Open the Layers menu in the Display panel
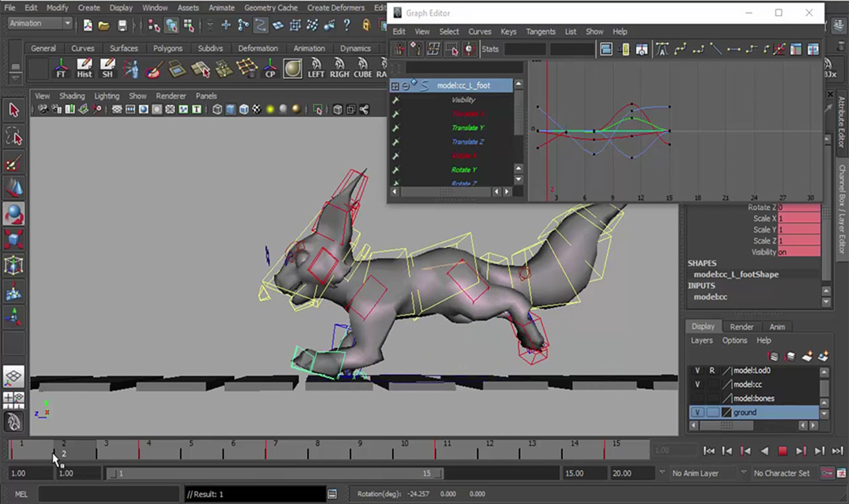 [x=701, y=340]
